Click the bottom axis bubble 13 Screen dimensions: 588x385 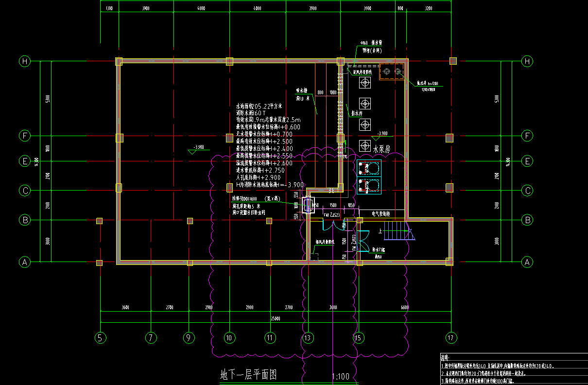pos(307,337)
